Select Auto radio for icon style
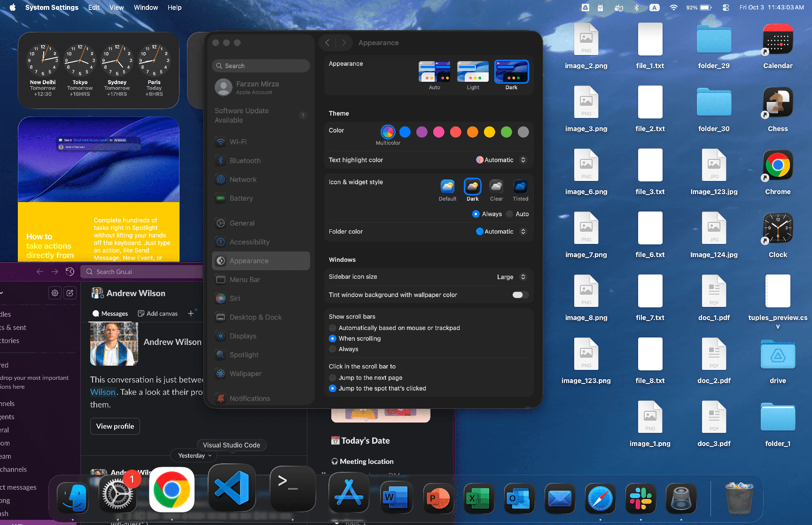Image resolution: width=812 pixels, height=525 pixels. pyautogui.click(x=510, y=214)
